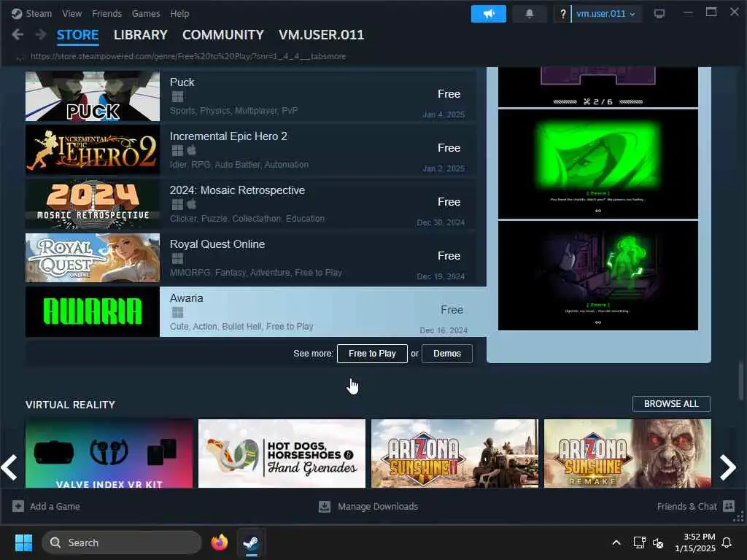The height and width of the screenshot is (560, 747).
Task: Click BROWSE ALL for Virtual Reality
Action: tap(671, 404)
